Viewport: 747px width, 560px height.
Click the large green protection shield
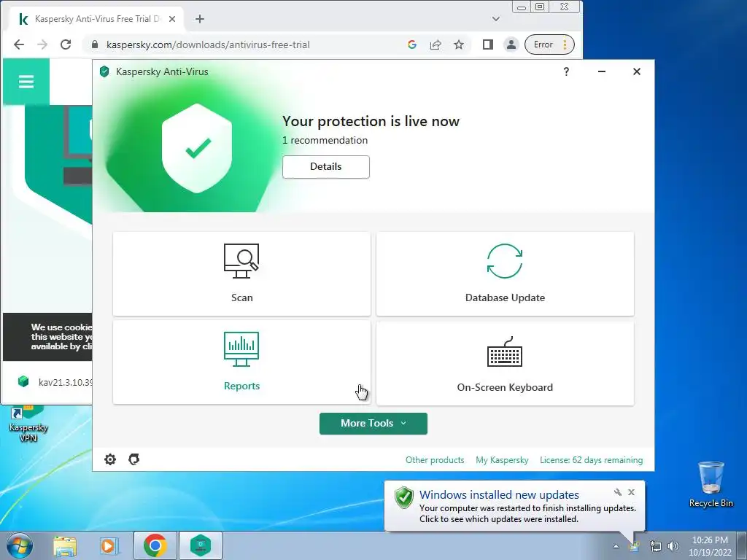197,149
